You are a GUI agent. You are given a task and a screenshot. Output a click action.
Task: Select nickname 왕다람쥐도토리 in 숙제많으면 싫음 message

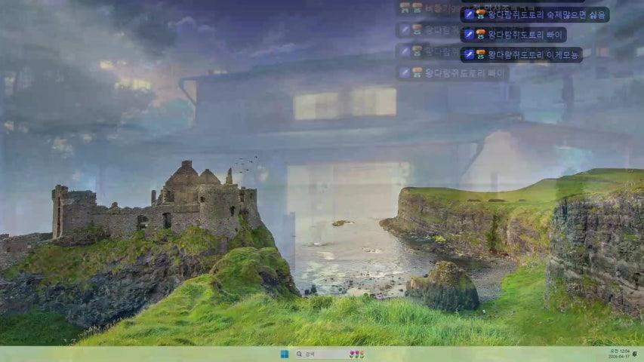(x=513, y=14)
